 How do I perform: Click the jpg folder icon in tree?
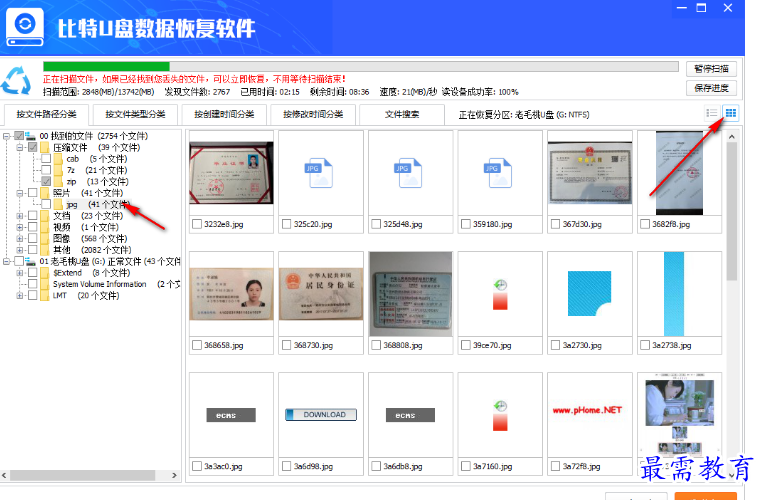58,205
